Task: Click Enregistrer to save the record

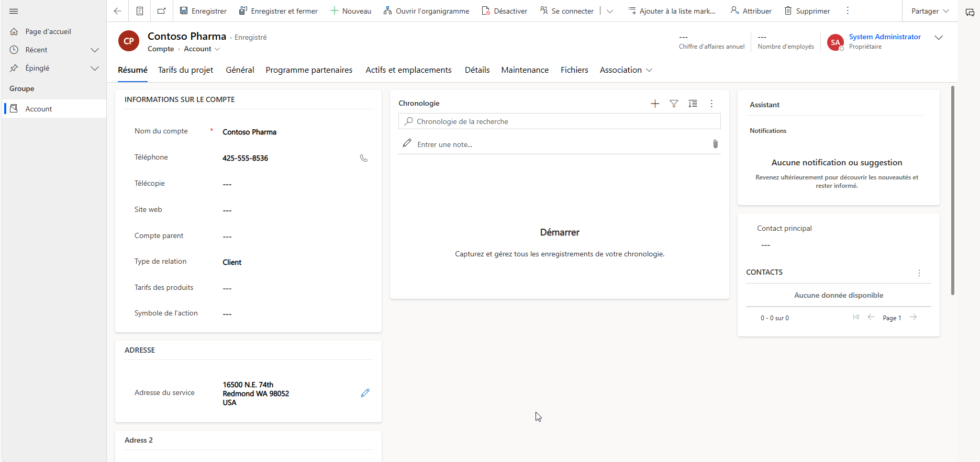Action: coord(203,11)
